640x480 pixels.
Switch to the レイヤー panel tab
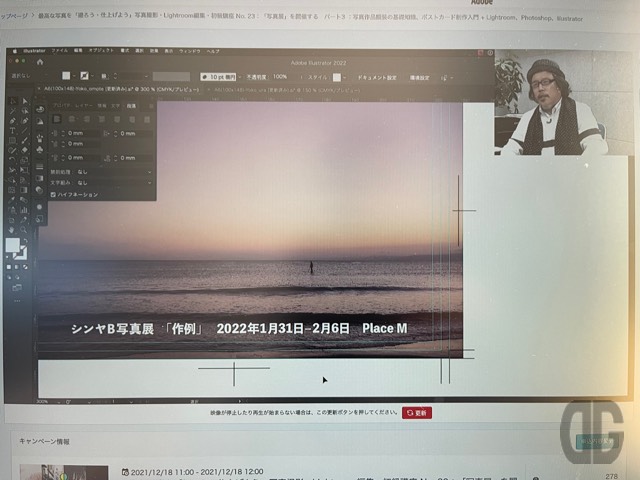pos(84,106)
